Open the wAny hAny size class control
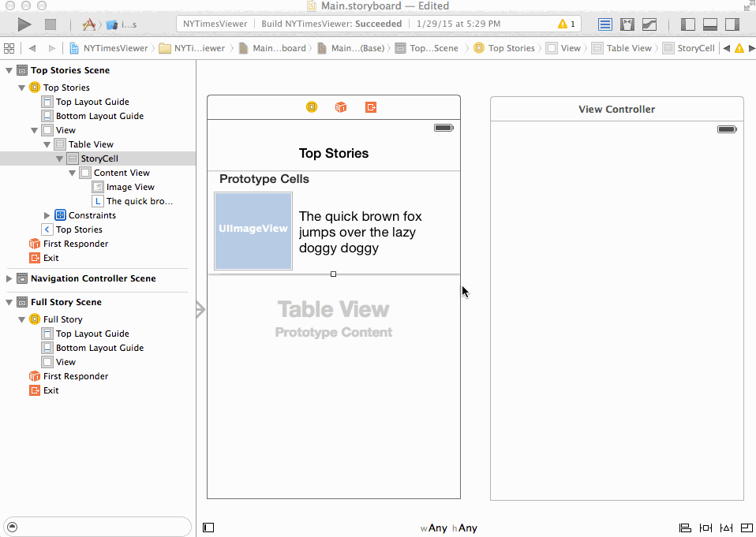The height and width of the screenshot is (537, 756). [x=449, y=528]
